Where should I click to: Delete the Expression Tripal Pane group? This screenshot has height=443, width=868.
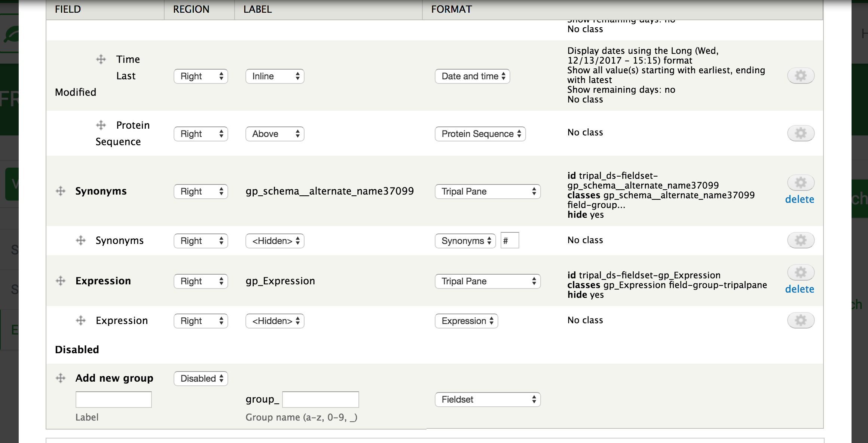(x=800, y=289)
